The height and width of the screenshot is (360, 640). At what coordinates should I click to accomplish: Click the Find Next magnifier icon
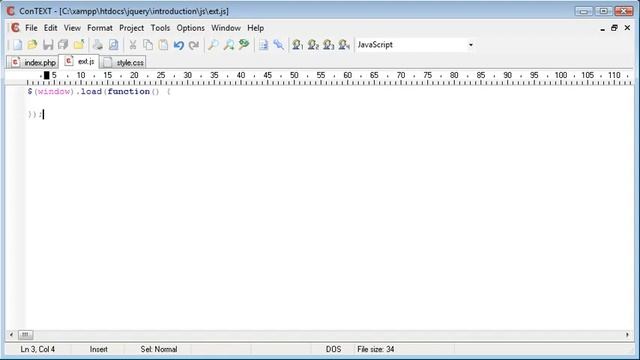[x=229, y=44]
